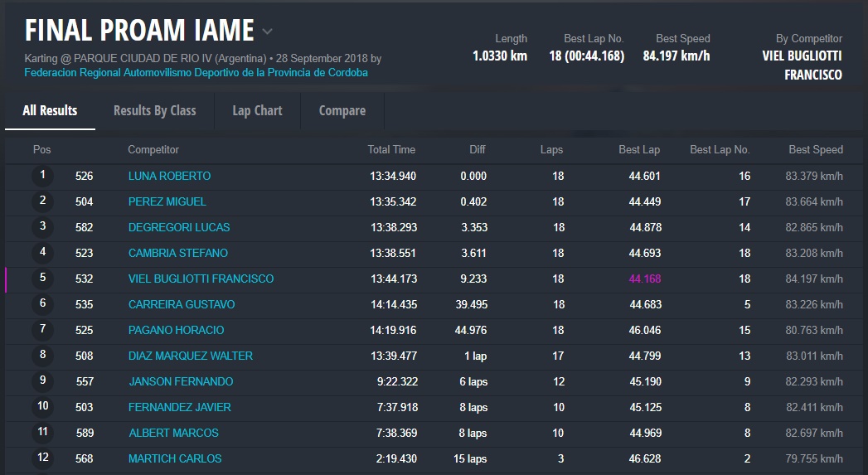Click the Best Lap column header
Viewport: 868px width, 475px height.
pyautogui.click(x=638, y=150)
